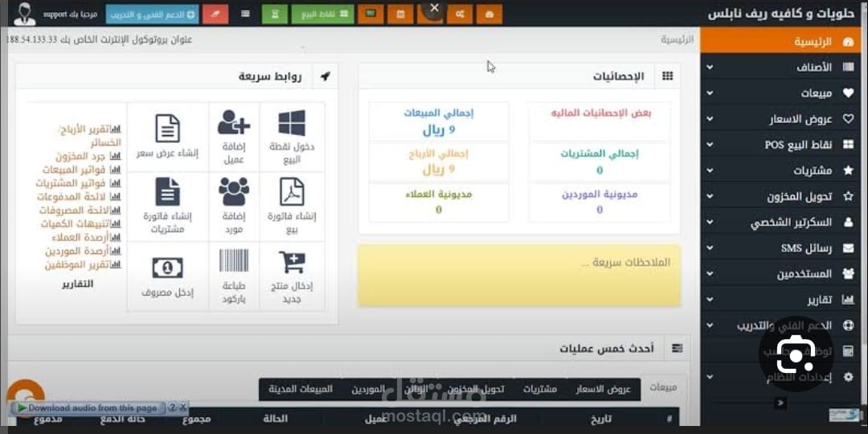Open أرصدة العملاء report link
This screenshot has width=868, height=434.
85,237
